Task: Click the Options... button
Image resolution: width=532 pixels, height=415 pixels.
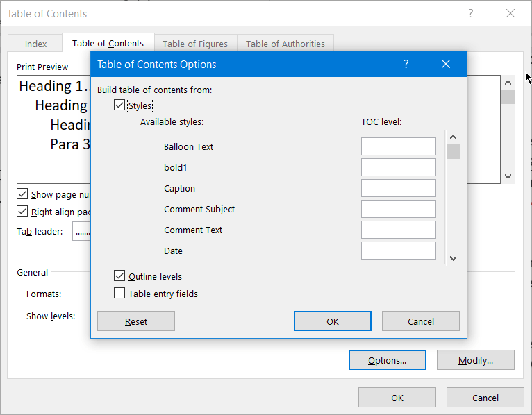Action: pos(388,360)
